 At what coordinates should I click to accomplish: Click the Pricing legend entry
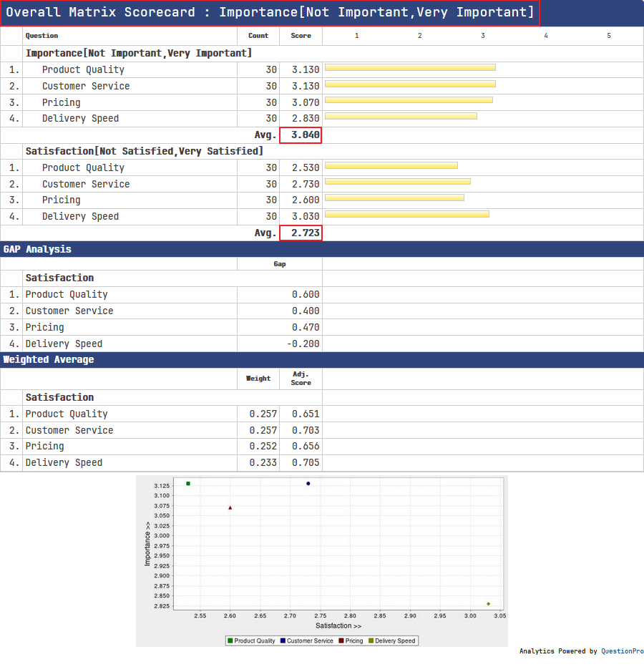[x=351, y=641]
